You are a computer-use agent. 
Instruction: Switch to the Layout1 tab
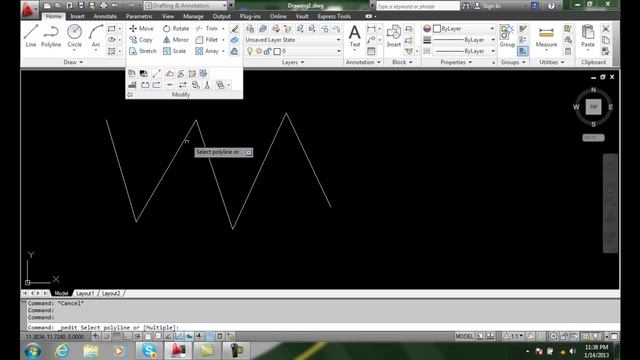point(85,293)
